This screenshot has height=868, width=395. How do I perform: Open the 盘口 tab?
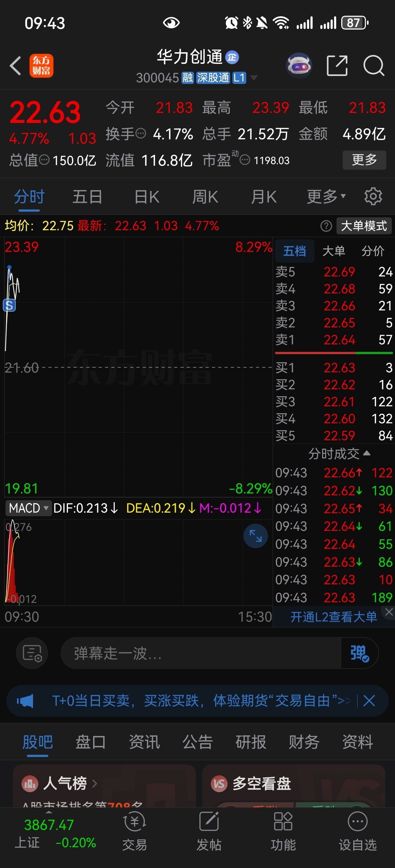pyautogui.click(x=91, y=742)
